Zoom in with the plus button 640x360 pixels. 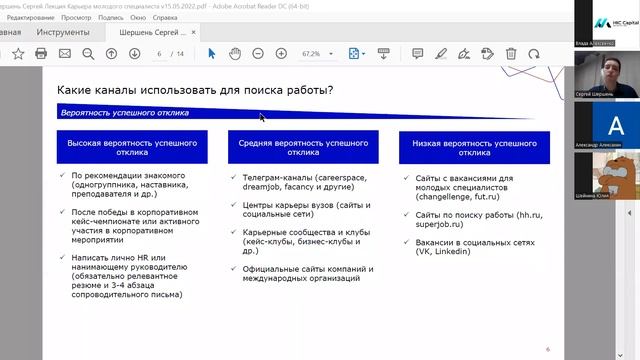(281, 53)
